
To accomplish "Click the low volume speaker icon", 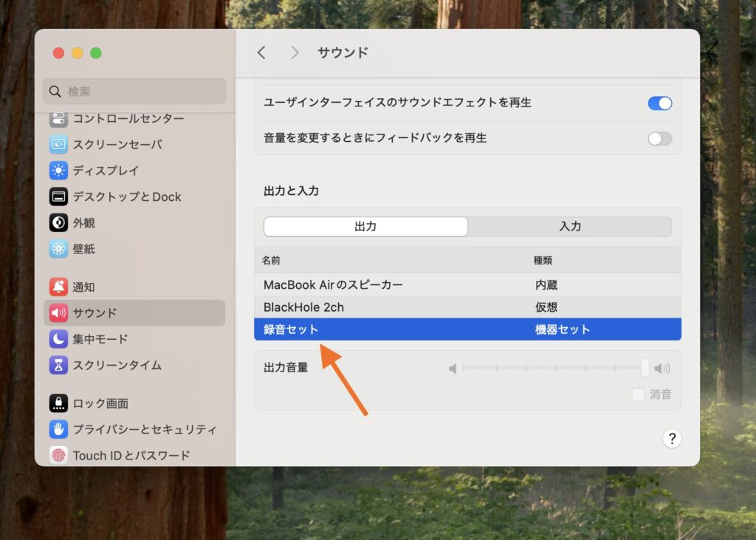I will tap(453, 369).
